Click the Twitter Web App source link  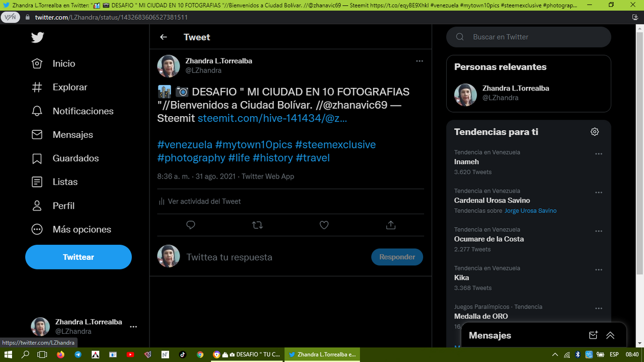(x=268, y=176)
